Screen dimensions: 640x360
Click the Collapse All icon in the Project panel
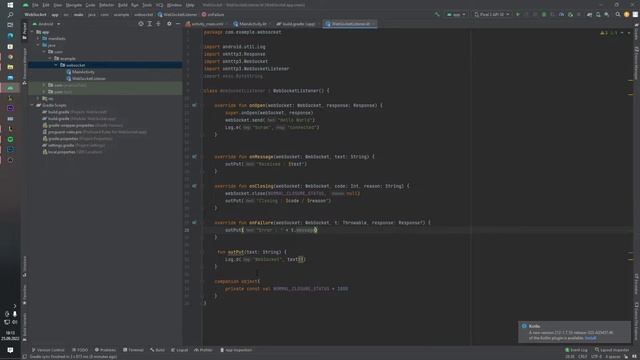[x=158, y=24]
